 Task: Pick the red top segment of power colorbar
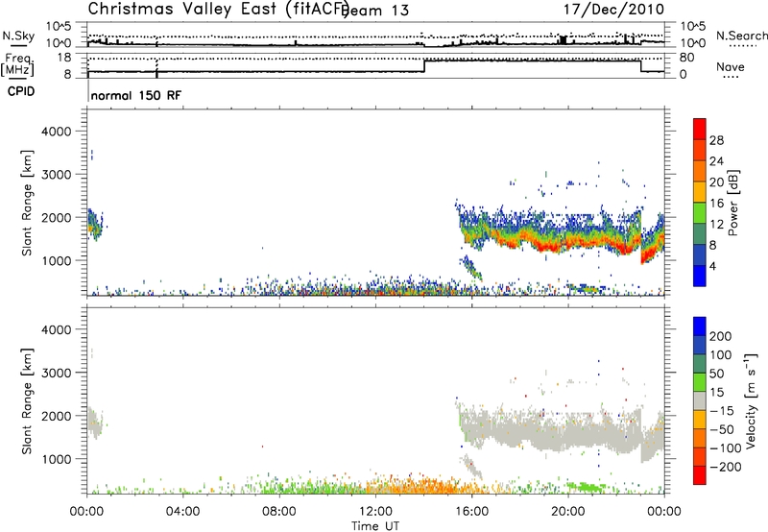point(700,129)
